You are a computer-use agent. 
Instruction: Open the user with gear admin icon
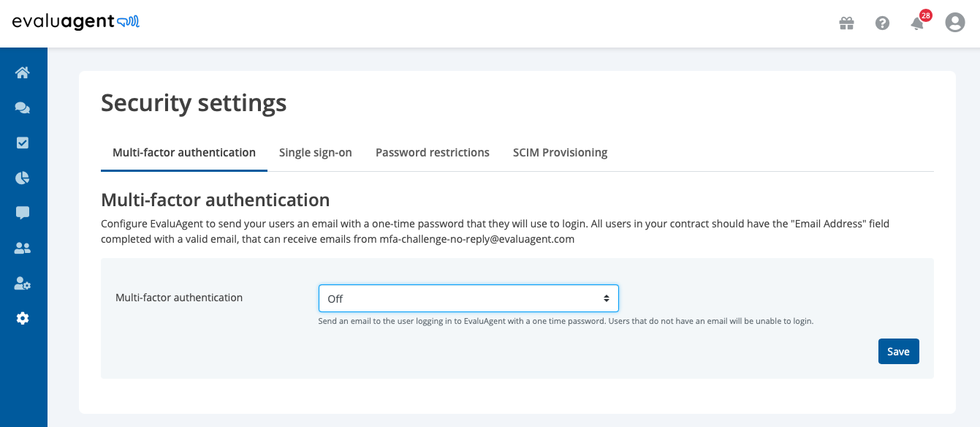(x=23, y=283)
